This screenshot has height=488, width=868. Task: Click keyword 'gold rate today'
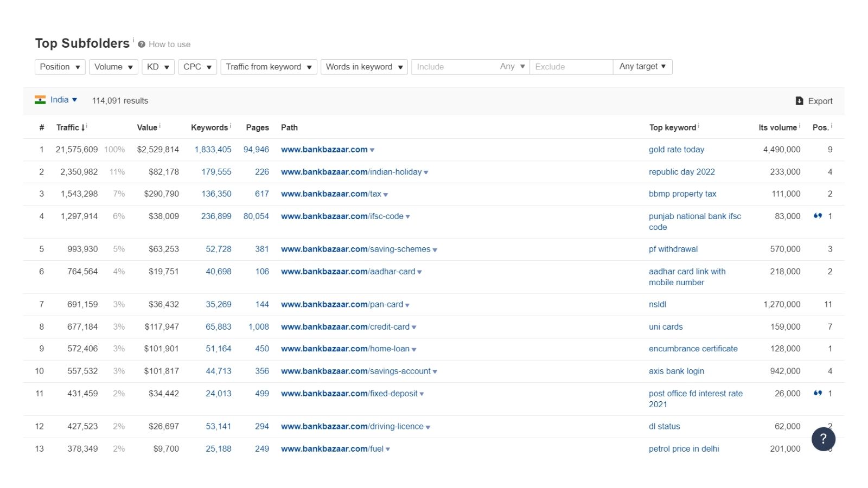click(676, 149)
